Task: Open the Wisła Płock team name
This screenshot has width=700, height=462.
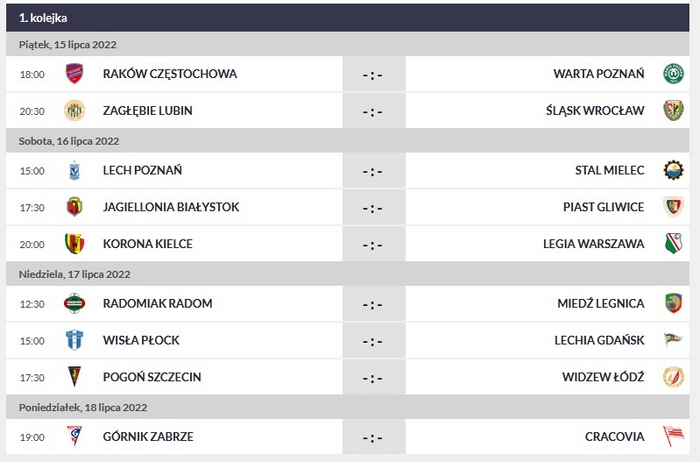Action: 141,340
